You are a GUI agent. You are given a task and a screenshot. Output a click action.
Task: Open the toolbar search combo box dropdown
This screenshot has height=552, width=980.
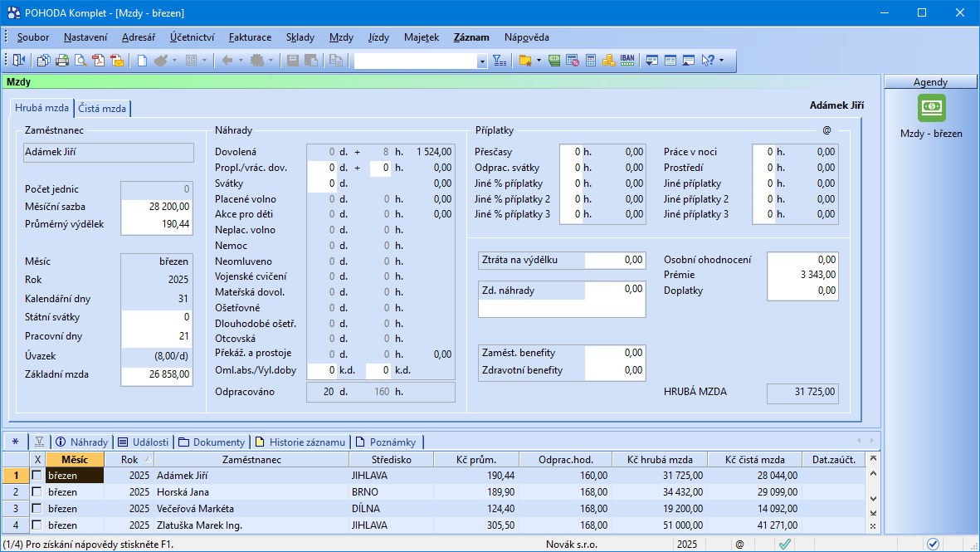(482, 61)
